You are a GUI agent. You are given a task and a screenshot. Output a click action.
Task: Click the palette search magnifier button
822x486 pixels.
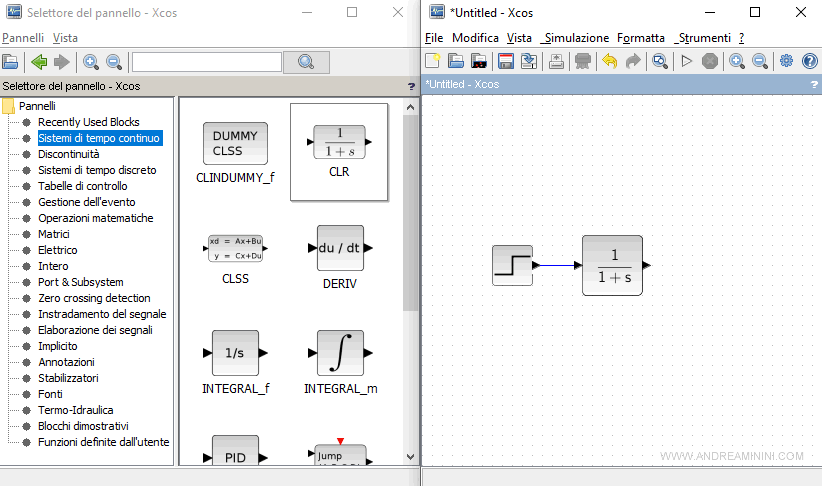306,62
